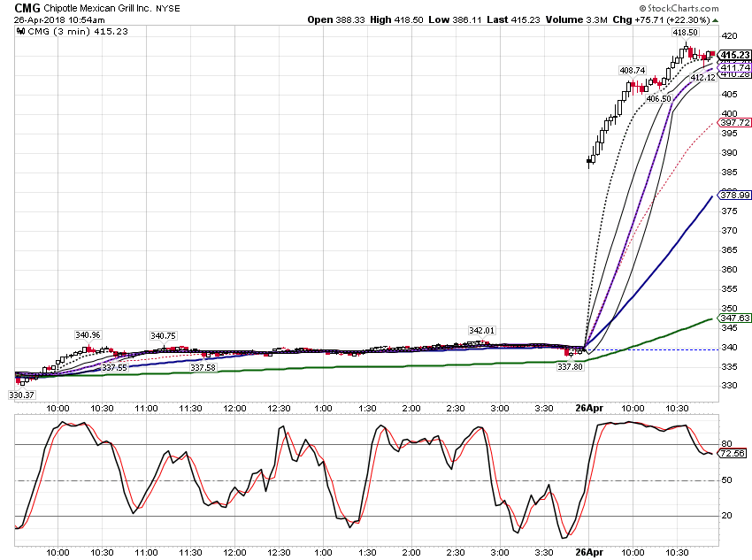Image resolution: width=752 pixels, height=560 pixels.
Task: Click the bold CMG ticker in the chart title
Action: pyautogui.click(x=27, y=8)
